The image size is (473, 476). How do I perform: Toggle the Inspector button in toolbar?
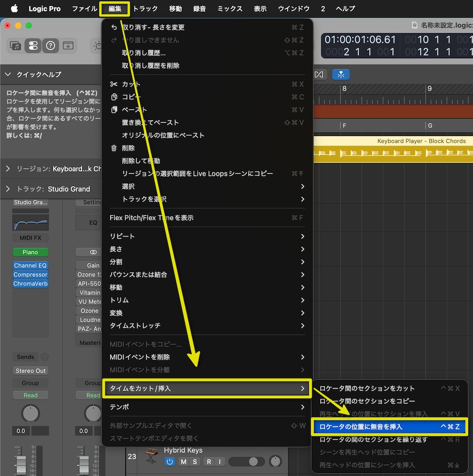point(33,46)
